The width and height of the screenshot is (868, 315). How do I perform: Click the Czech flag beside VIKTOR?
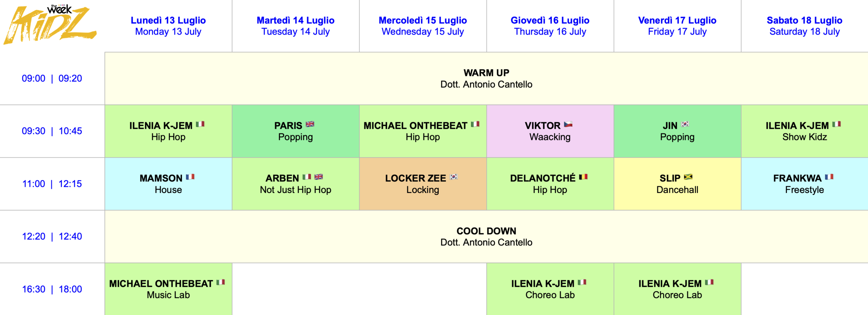568,124
